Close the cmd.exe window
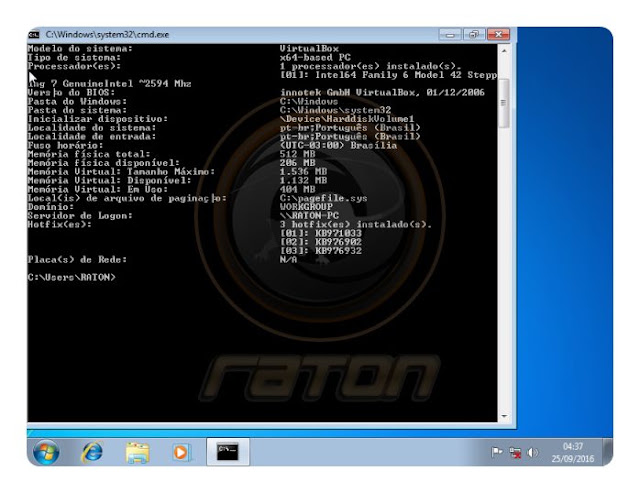The height and width of the screenshot is (493, 640). click(x=498, y=35)
